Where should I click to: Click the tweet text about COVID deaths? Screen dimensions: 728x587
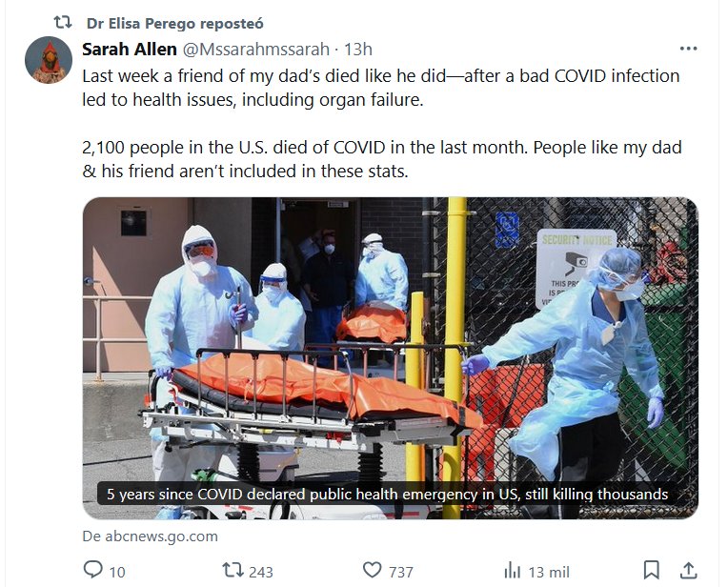click(382, 124)
